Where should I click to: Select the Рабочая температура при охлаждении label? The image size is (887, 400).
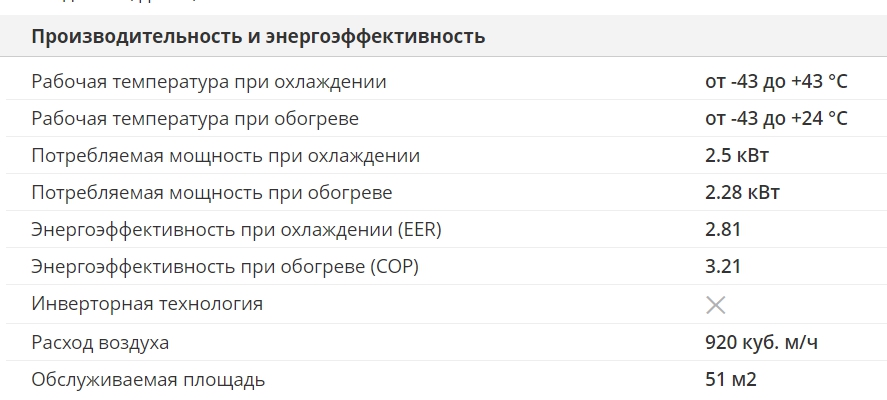pyautogui.click(x=209, y=81)
